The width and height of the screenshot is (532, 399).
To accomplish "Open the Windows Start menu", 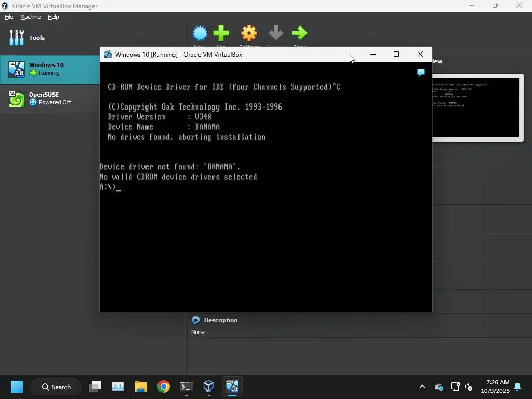I will [x=17, y=387].
